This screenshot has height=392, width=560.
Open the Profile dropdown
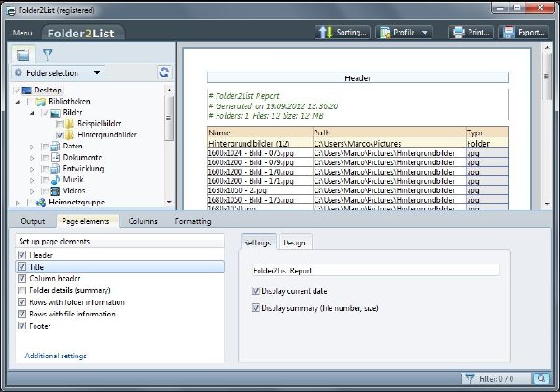[x=403, y=32]
